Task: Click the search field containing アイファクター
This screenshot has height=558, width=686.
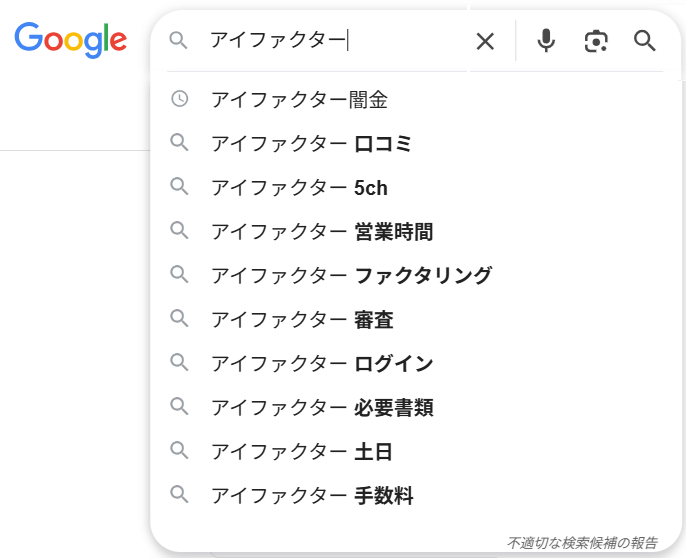Action: [330, 41]
